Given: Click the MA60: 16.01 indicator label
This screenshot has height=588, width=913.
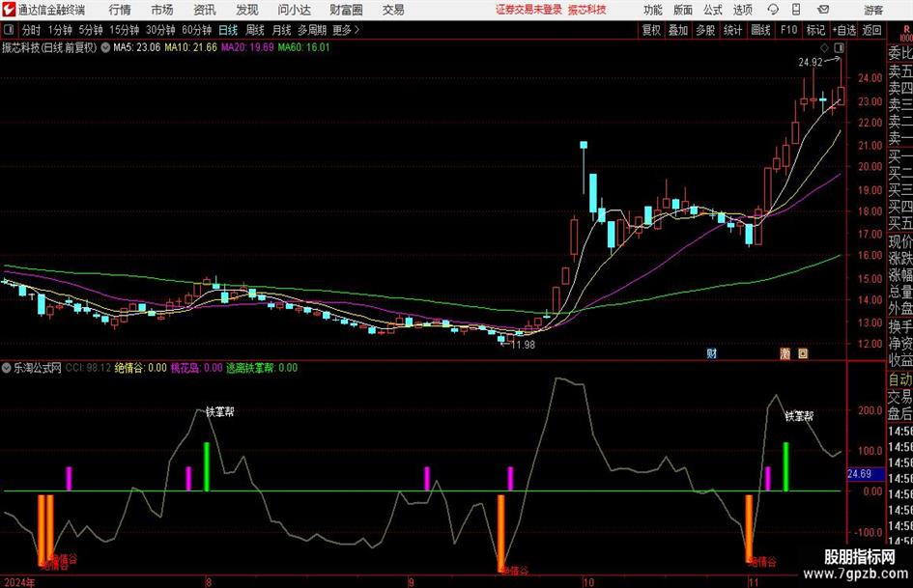Looking at the screenshot, I should tap(304, 47).
